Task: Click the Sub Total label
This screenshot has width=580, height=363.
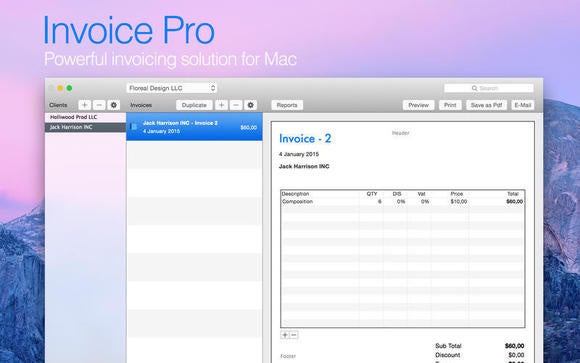Action: click(x=448, y=346)
